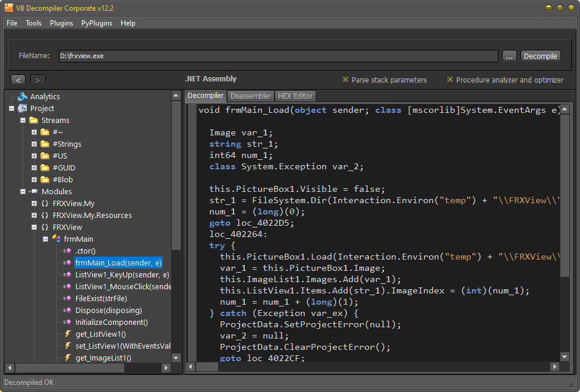Click the Dispose method icon

[x=67, y=310]
